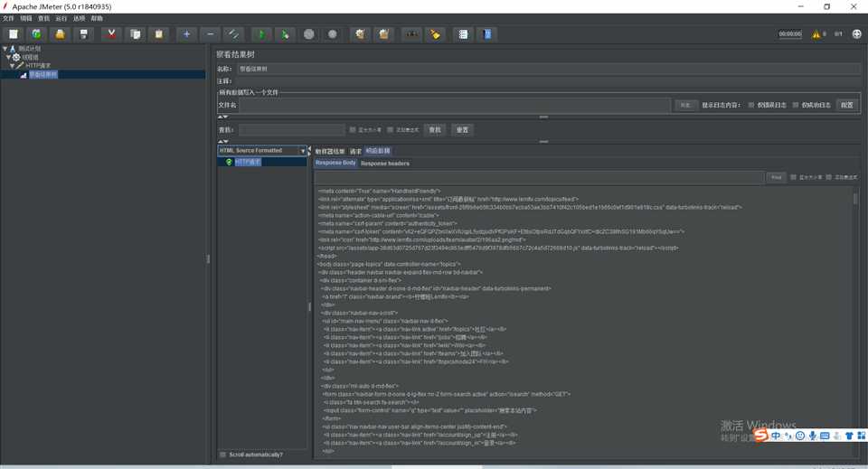Toggle element enabled state toolbar icon
The image size is (868, 469).
tap(233, 34)
